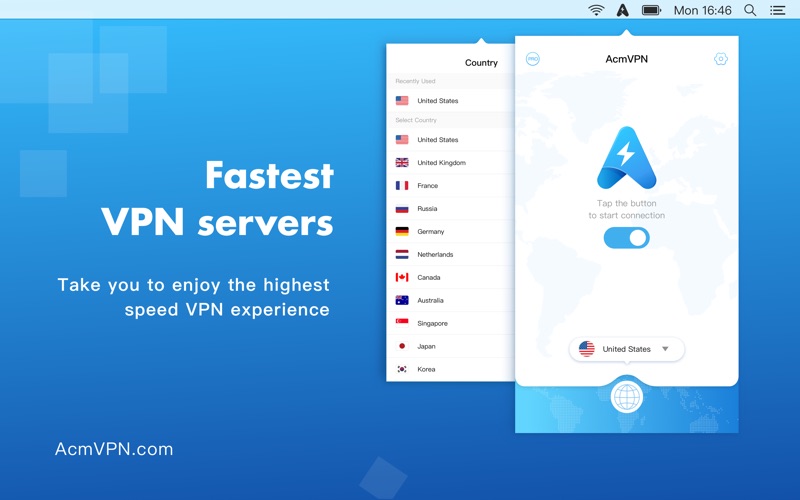
Task: Click the France flag icon
Action: 402,185
